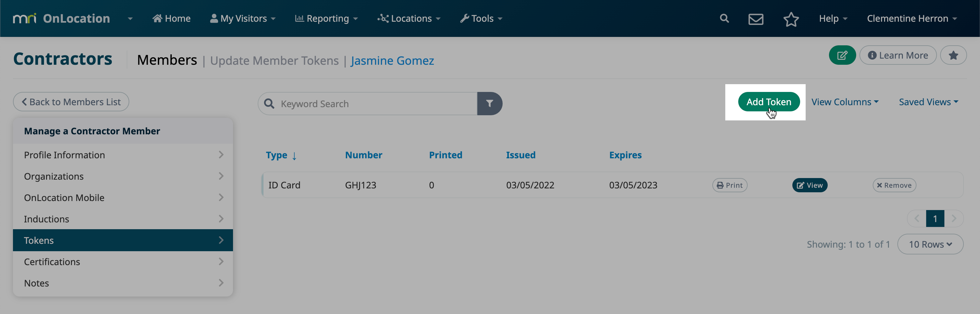980x314 pixels.
Task: Select page 1 in pagination
Action: pyautogui.click(x=935, y=219)
